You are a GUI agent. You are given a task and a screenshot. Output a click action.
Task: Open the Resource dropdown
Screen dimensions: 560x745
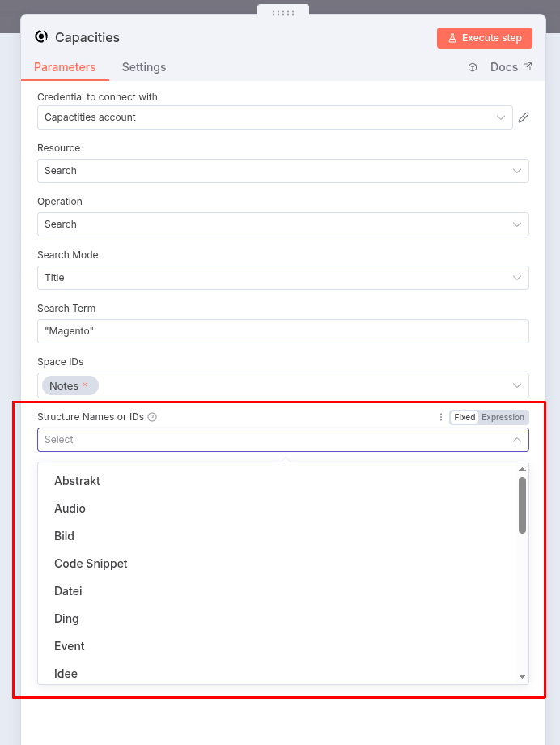point(282,171)
